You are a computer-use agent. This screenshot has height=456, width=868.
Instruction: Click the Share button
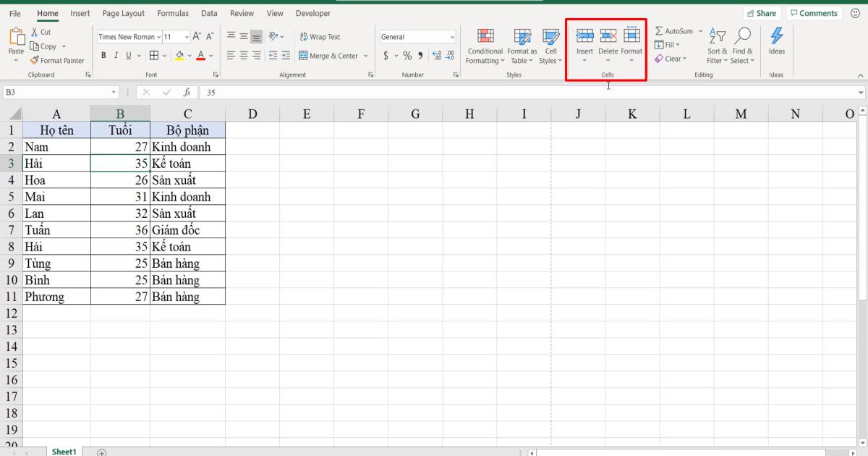[x=762, y=12]
